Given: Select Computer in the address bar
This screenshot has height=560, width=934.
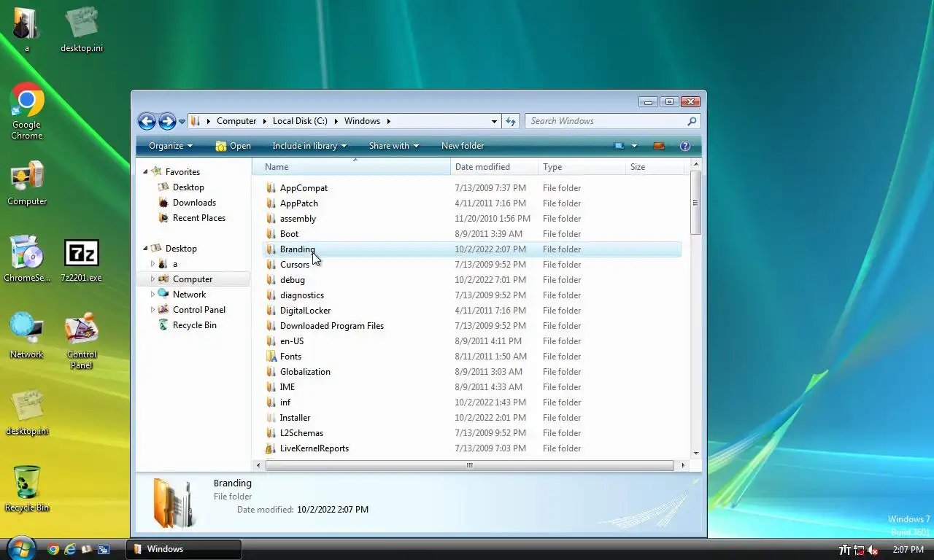Looking at the screenshot, I should (x=236, y=121).
